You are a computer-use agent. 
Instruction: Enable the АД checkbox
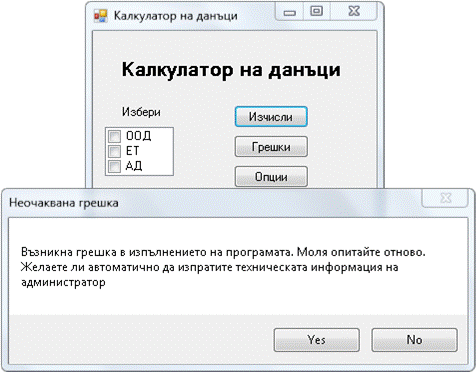(x=114, y=166)
